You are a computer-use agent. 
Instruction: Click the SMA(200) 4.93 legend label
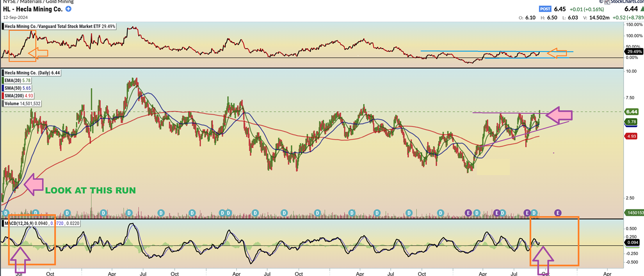coord(18,96)
